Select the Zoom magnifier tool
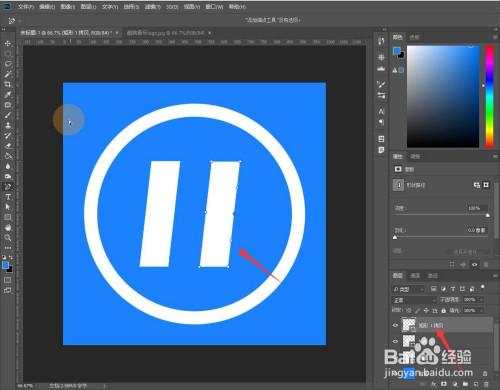The height and width of the screenshot is (390, 500). coord(8,238)
